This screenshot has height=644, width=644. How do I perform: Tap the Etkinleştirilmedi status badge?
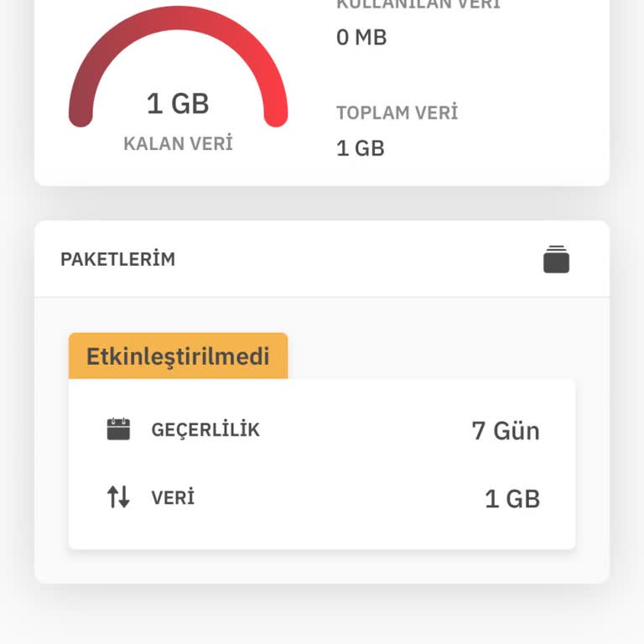(178, 356)
